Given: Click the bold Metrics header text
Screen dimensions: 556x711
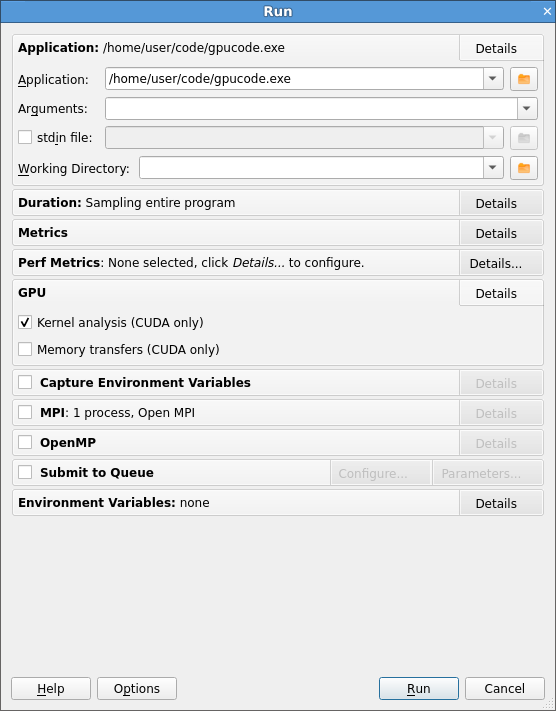Looking at the screenshot, I should tap(43, 233).
